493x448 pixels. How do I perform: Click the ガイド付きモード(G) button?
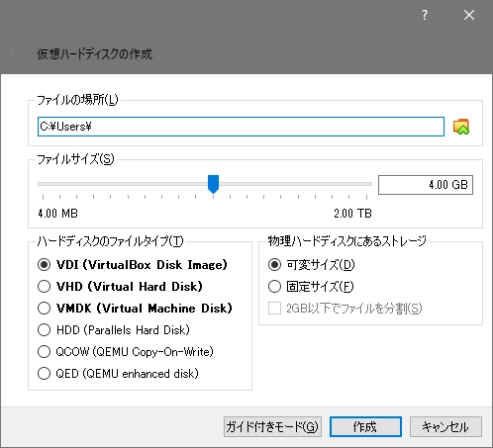click(272, 427)
